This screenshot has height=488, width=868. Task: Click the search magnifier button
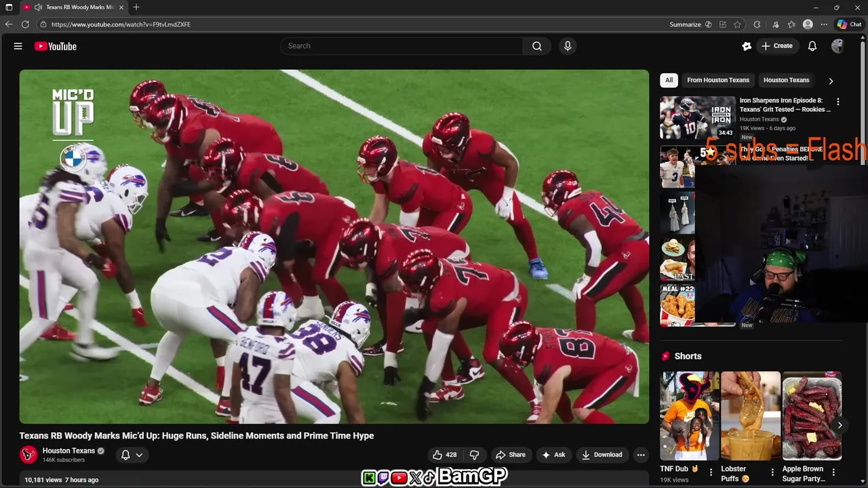[x=537, y=46]
